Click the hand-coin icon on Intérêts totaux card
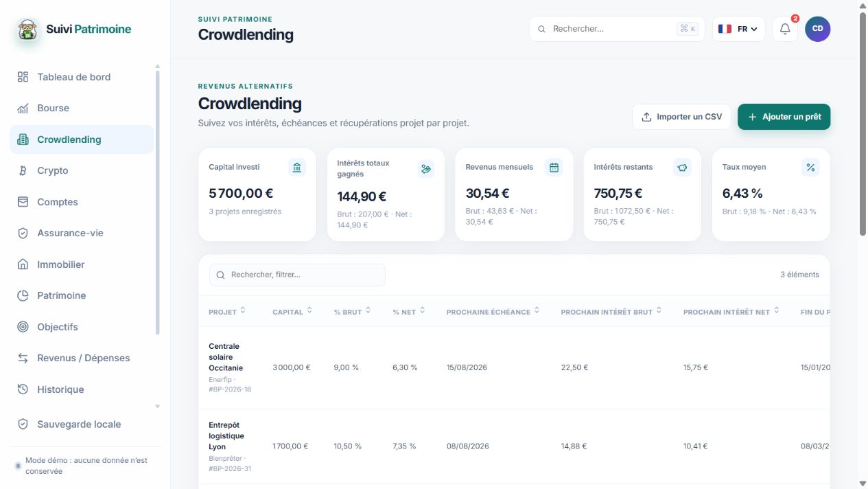The width and height of the screenshot is (868, 489). [426, 169]
